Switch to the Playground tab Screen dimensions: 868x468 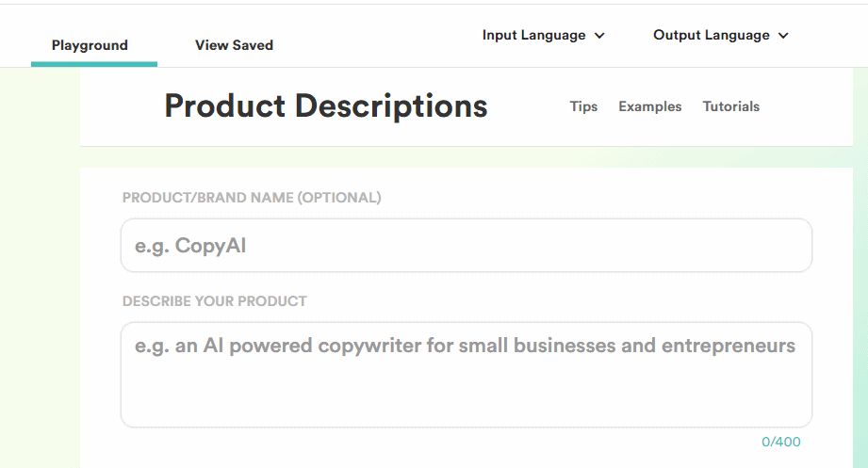90,45
